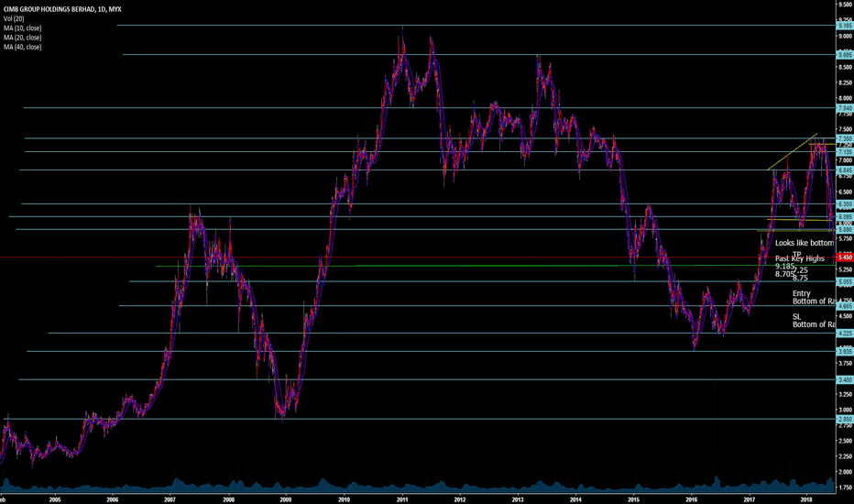Click the 3.480 horizontal line price label
Image resolution: width=854 pixels, height=504 pixels.
(x=845, y=380)
